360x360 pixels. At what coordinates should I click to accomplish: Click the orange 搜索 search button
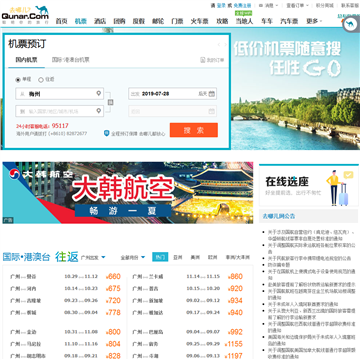pos(194,130)
